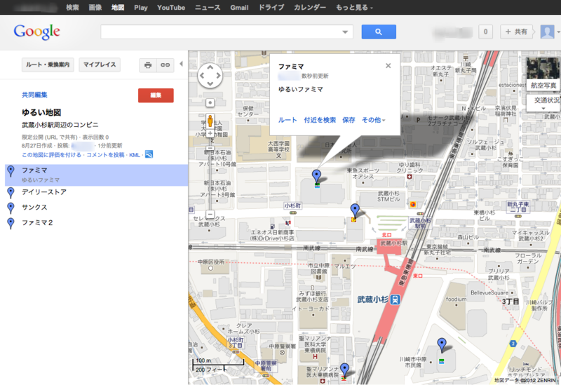
Task: Click the コメントを投稿 link
Action: (x=105, y=155)
